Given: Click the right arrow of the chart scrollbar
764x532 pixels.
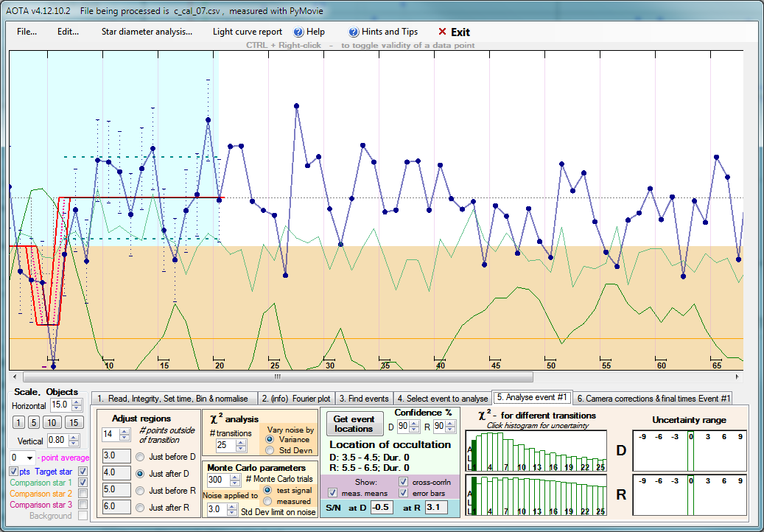Looking at the screenshot, I should [737, 377].
